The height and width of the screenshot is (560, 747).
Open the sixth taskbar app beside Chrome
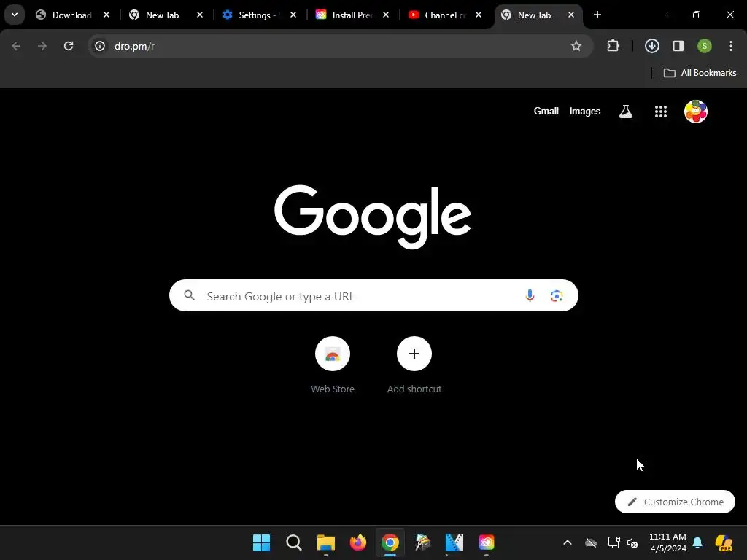pyautogui.click(x=422, y=542)
